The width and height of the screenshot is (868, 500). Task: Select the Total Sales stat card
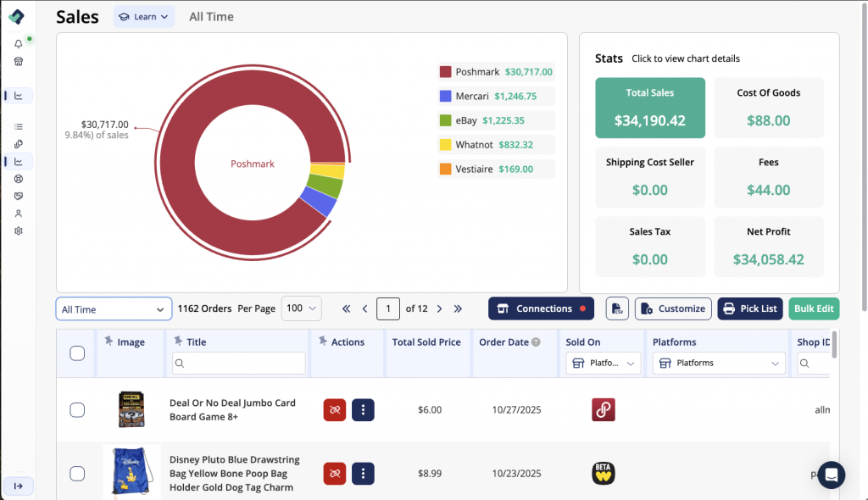tap(650, 108)
